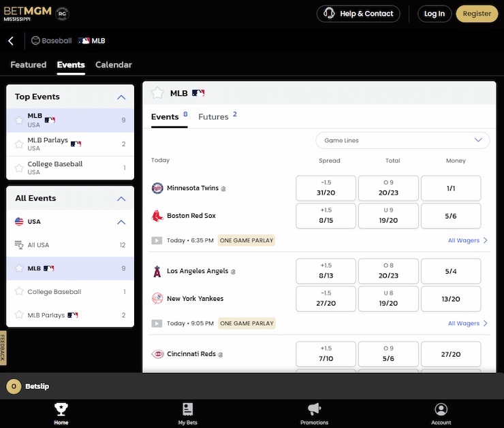Favorite MLB Parlays in All Events

19,314
